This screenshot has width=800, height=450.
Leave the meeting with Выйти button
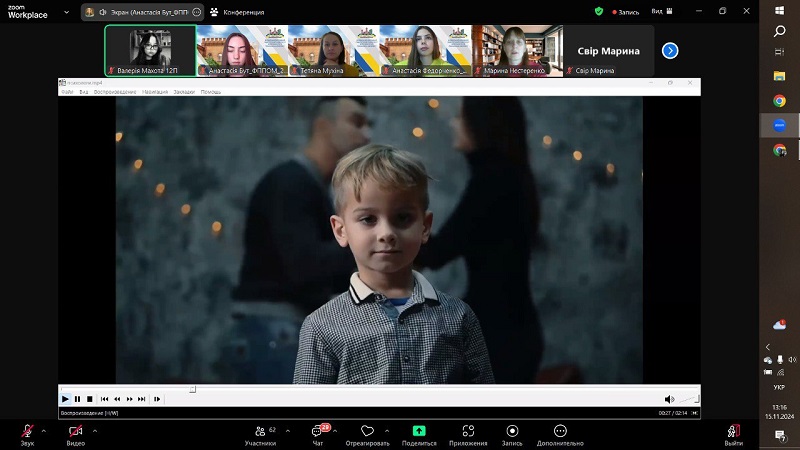pyautogui.click(x=734, y=435)
